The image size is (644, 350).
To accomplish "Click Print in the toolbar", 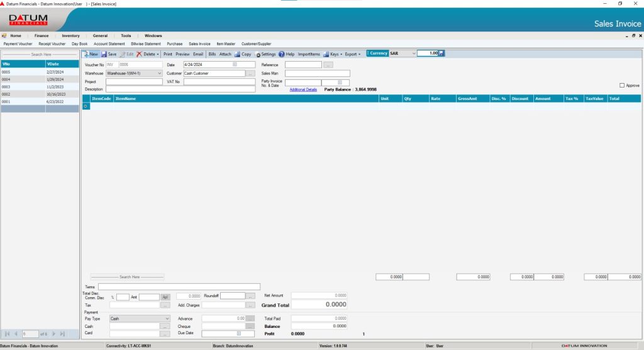I will (167, 54).
